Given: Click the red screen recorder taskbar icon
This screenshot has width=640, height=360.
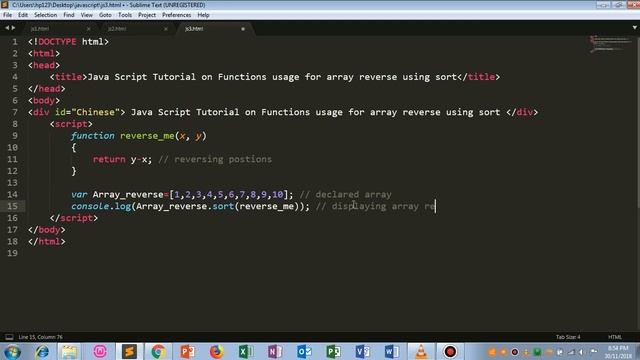Looking at the screenshot, I should tap(450, 352).
